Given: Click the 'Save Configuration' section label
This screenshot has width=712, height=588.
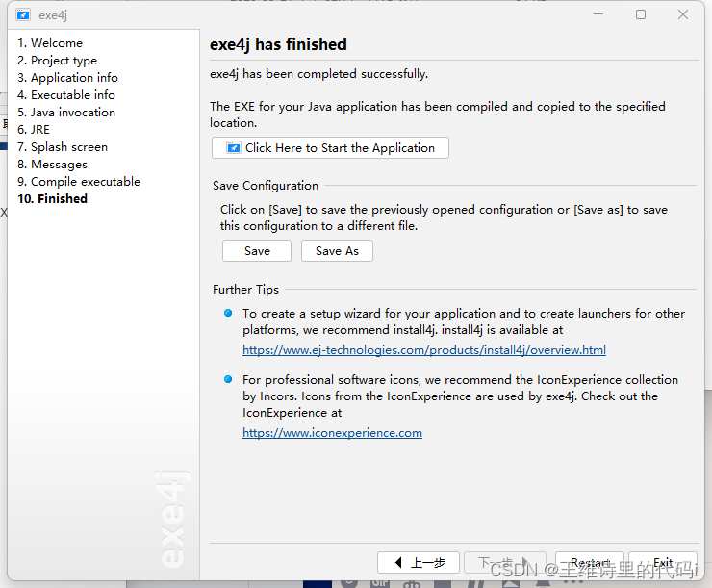Looking at the screenshot, I should 266,186.
